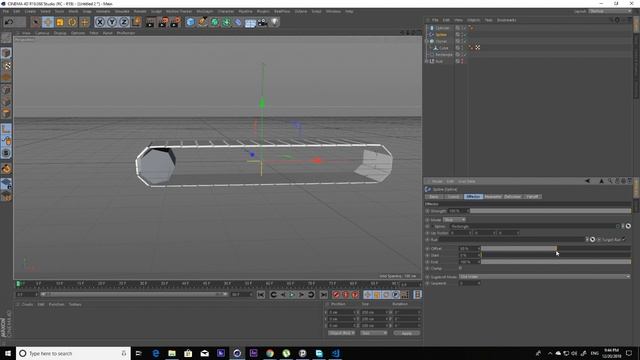640x360 pixels.
Task: Switch to Parameter tab in Attributes
Action: click(x=493, y=197)
